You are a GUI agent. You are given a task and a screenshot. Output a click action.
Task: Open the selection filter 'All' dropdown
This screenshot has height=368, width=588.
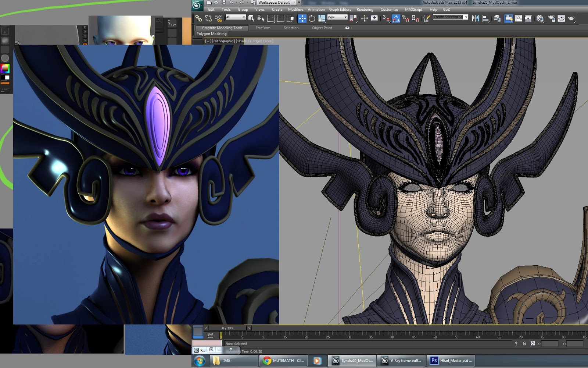236,17
